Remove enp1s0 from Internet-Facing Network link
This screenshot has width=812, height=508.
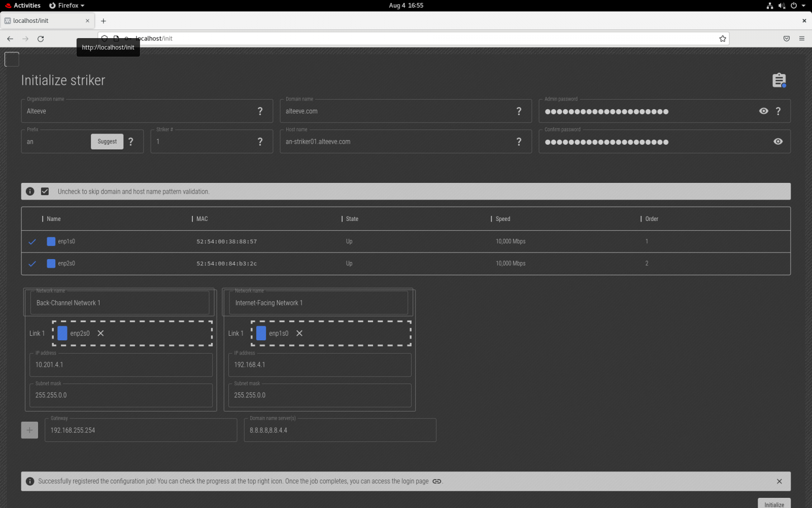[299, 333]
